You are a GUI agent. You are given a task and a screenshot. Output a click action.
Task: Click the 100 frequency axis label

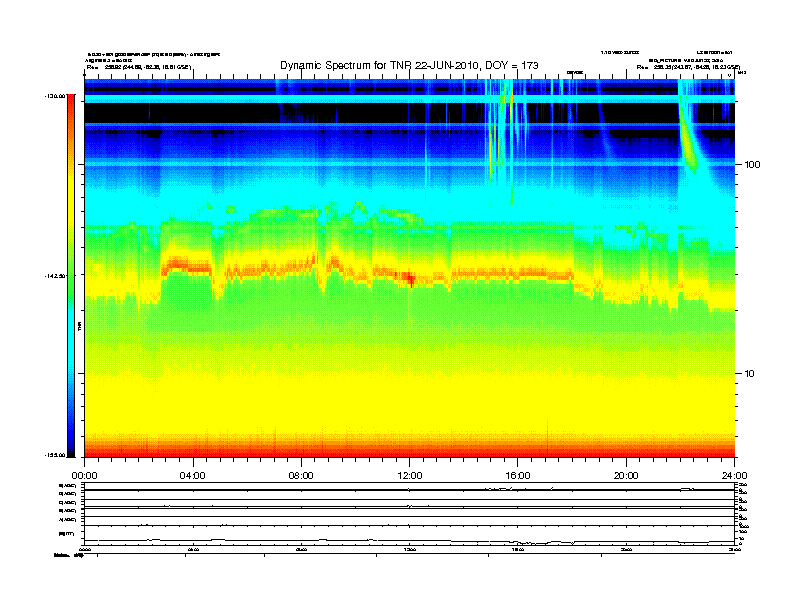[x=752, y=165]
